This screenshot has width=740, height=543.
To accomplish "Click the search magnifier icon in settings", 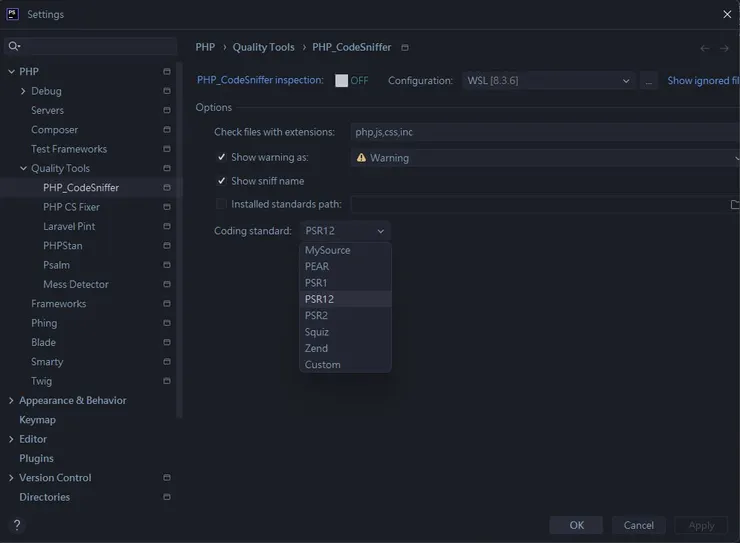I will point(14,46).
